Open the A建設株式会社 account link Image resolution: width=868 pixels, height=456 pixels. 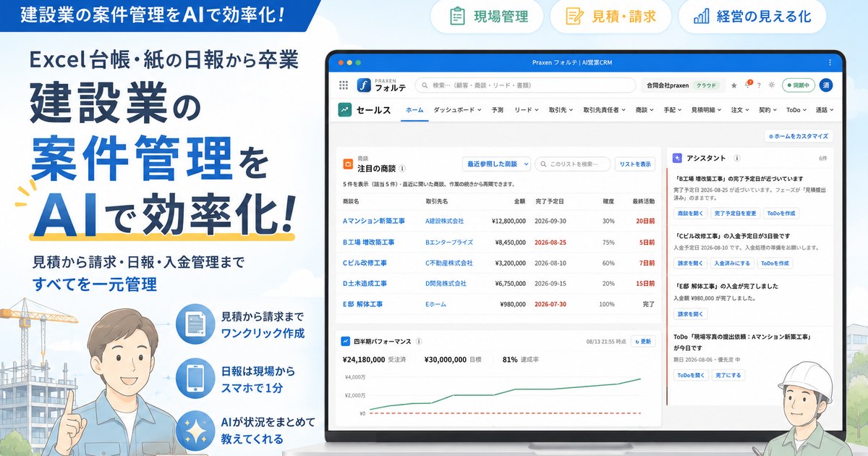[445, 221]
